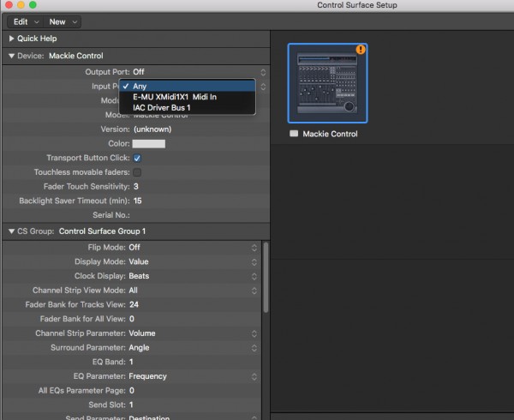Click the CS Group parameter list scrollbar
The width and height of the screenshot is (514, 420).
[266, 278]
